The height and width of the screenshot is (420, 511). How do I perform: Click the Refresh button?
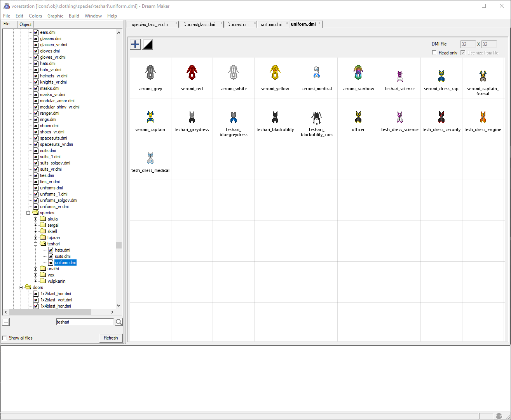click(x=111, y=338)
